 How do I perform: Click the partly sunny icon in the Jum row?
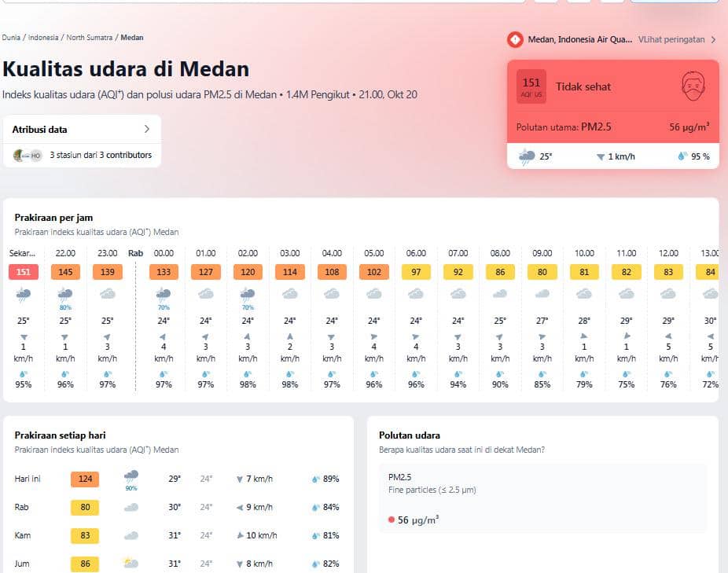tap(131, 564)
